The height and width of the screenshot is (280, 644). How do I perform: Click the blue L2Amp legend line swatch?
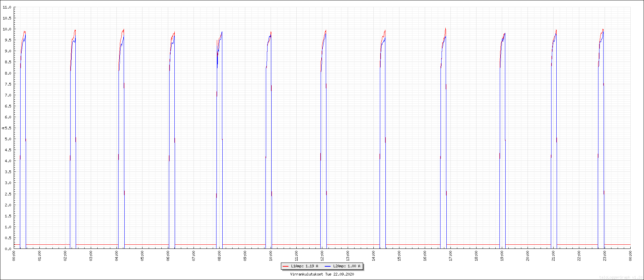[x=327, y=266]
